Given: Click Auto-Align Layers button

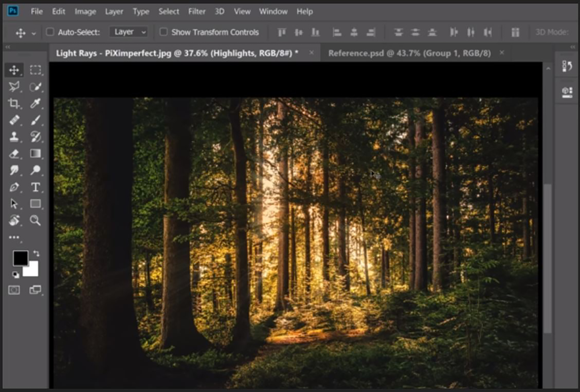Looking at the screenshot, I should [515, 32].
